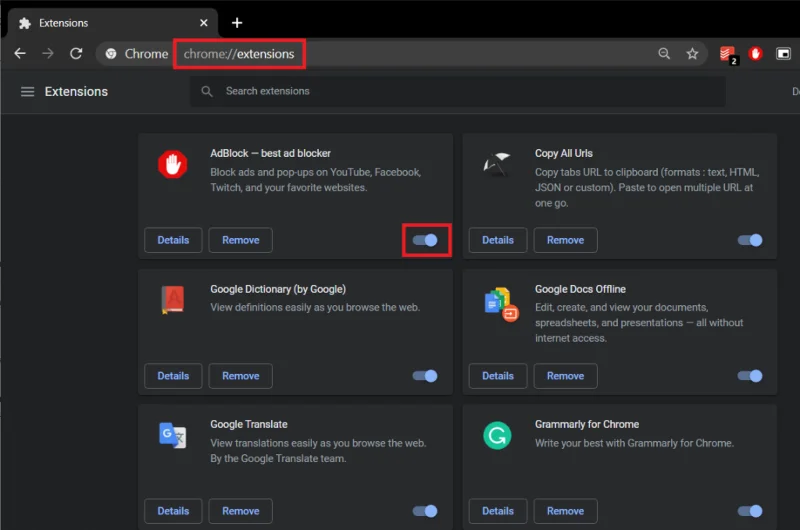Image resolution: width=800 pixels, height=530 pixels.
Task: Click the browser forward arrow
Action: [x=47, y=54]
